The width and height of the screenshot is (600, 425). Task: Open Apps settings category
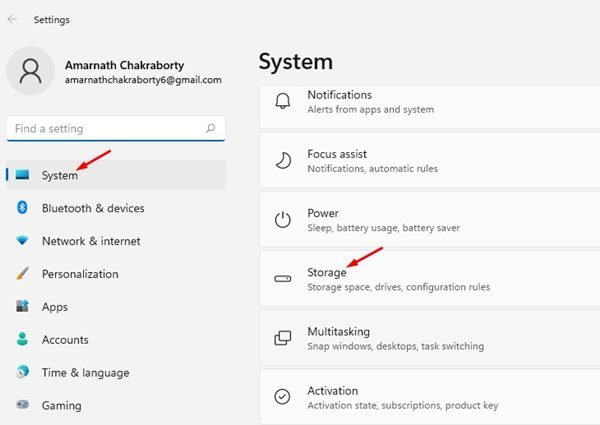55,307
